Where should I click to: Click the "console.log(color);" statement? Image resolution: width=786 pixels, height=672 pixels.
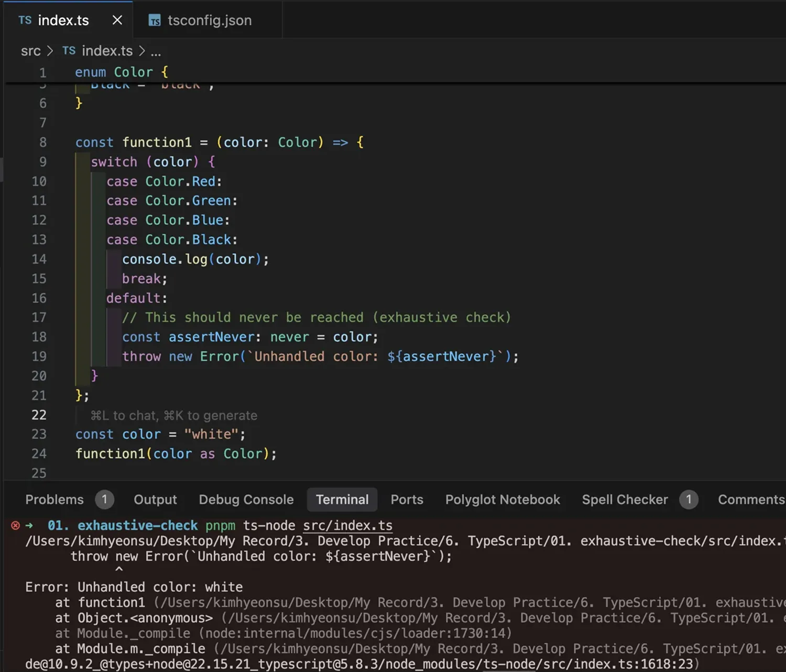click(195, 259)
